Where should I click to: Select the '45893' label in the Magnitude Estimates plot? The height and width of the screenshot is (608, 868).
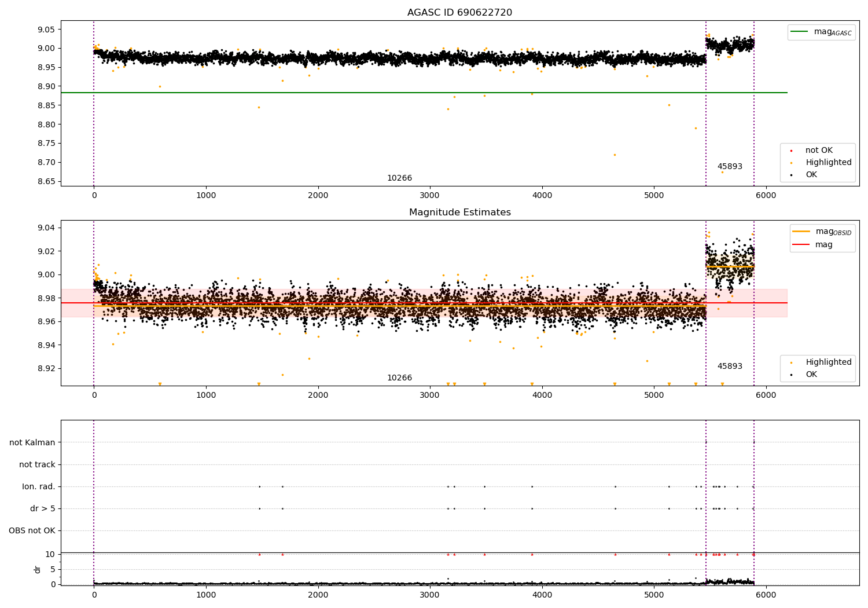730,367
